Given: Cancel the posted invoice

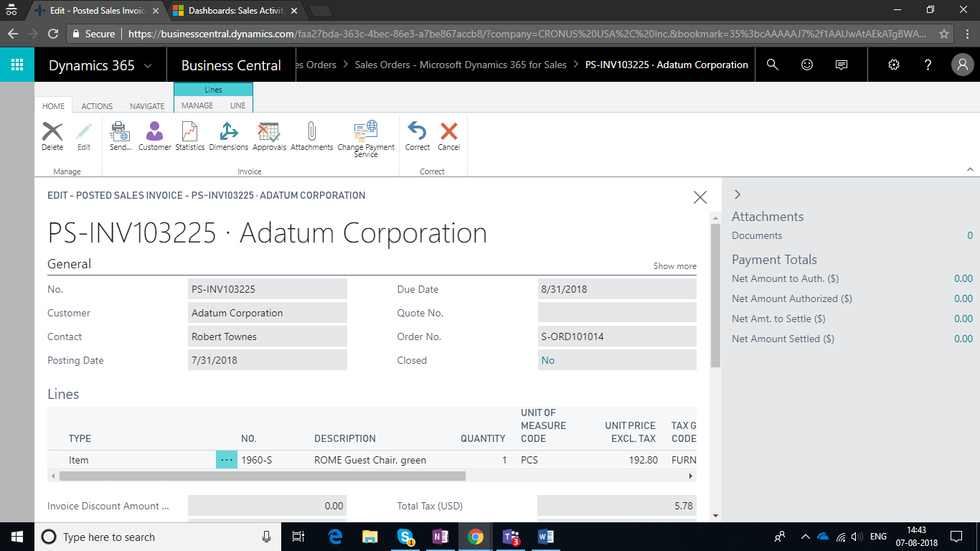Looking at the screenshot, I should [x=448, y=135].
